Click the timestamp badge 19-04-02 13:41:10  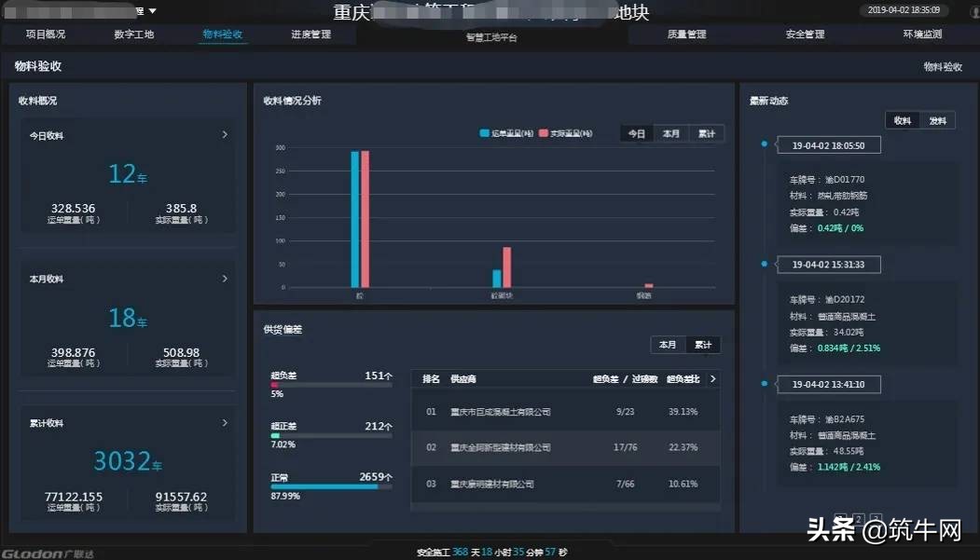tap(827, 384)
